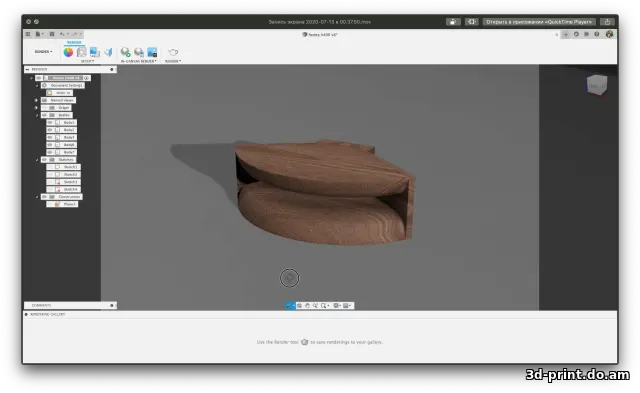Collapse the Construction folder
640x393 pixels.
pos(37,197)
